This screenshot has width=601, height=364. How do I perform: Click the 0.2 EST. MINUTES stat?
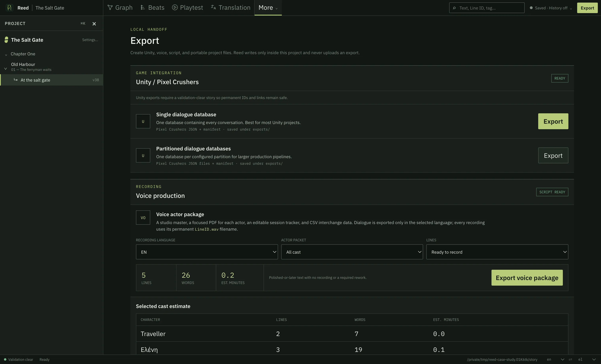[x=240, y=278]
